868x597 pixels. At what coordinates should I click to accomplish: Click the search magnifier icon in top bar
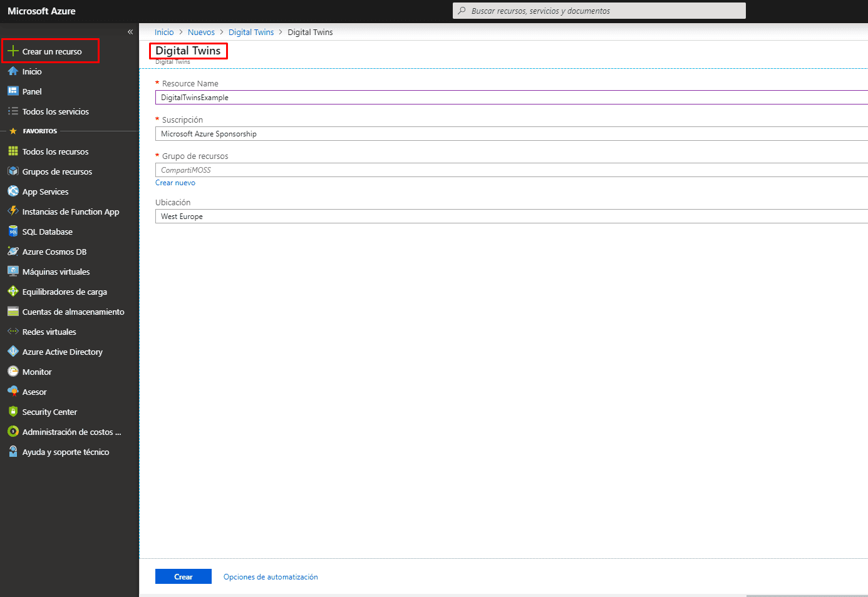[x=462, y=11]
